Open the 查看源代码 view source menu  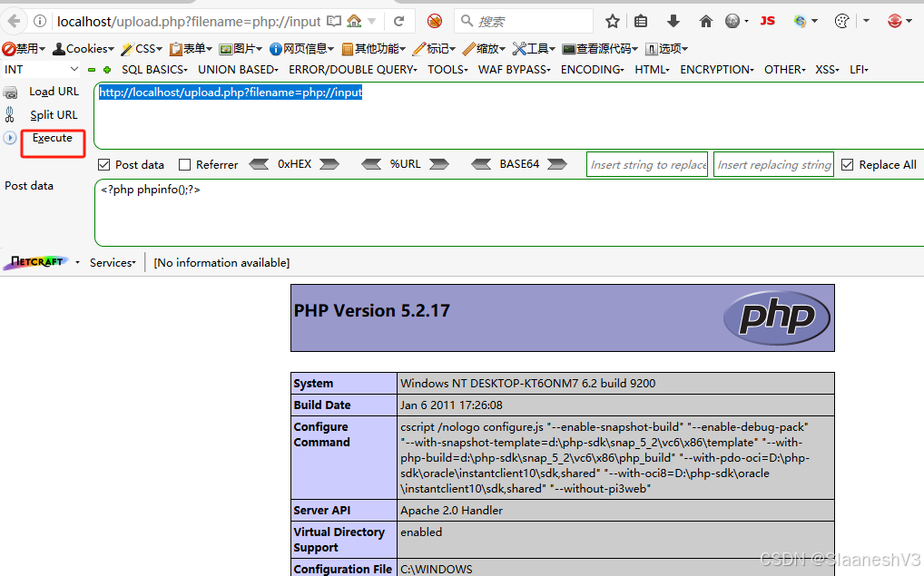pyautogui.click(x=600, y=49)
